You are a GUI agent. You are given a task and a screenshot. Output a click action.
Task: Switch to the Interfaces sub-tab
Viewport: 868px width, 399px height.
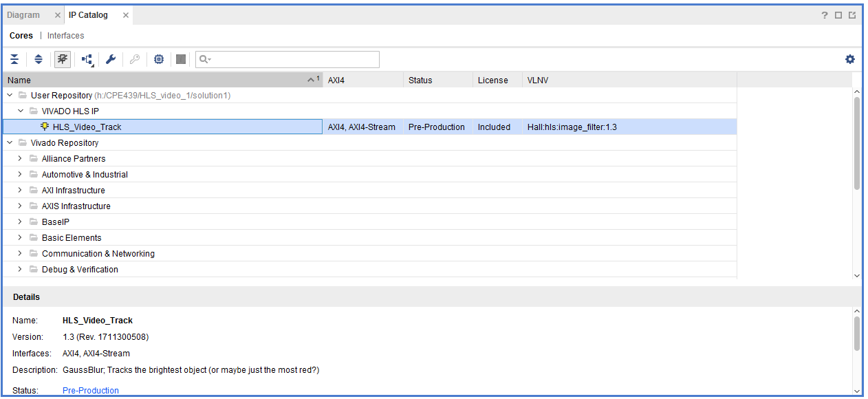66,36
